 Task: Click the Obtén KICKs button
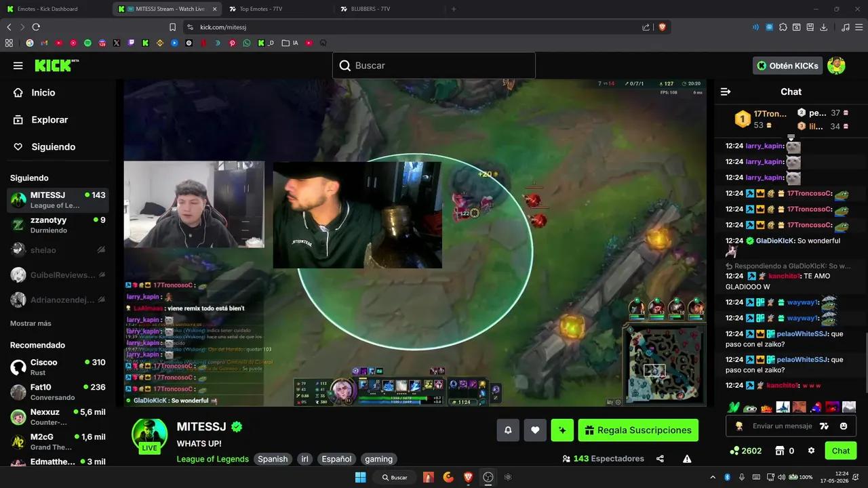coord(788,66)
